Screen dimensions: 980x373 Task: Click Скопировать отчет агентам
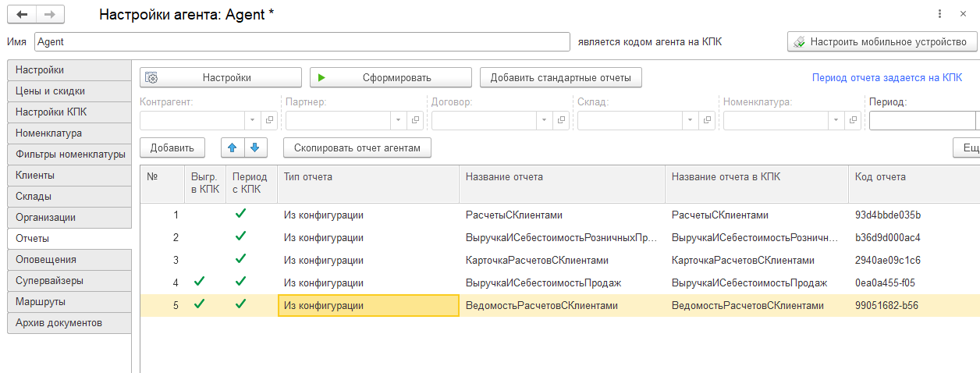tap(357, 147)
